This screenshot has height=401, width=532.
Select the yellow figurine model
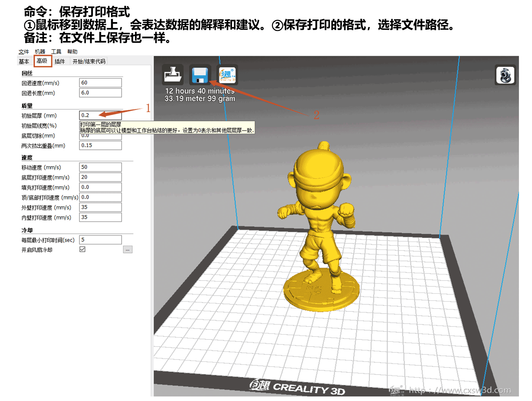click(x=320, y=226)
